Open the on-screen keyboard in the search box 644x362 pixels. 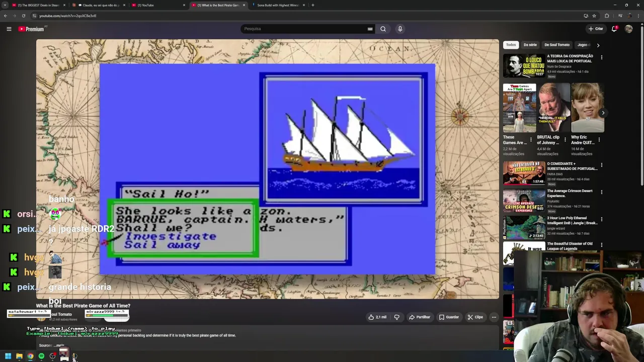[370, 29]
